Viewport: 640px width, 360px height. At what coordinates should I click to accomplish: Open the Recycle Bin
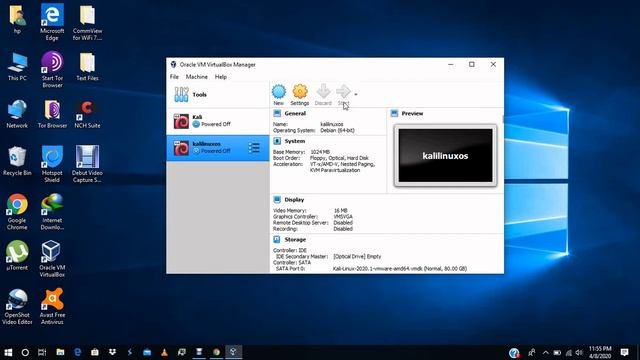click(17, 162)
